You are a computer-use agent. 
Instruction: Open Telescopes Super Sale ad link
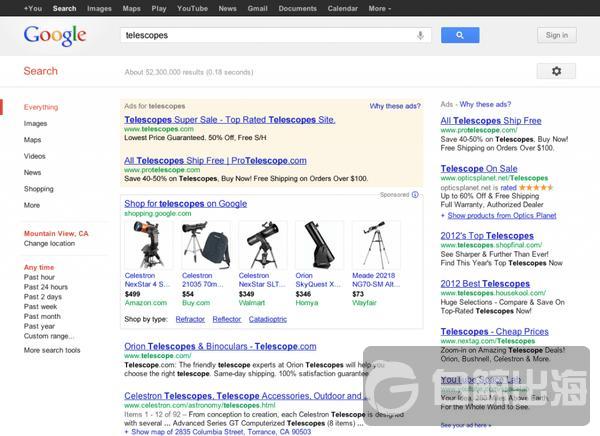(x=230, y=119)
